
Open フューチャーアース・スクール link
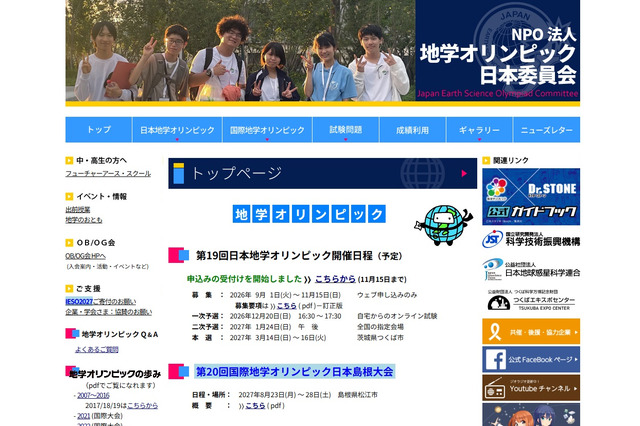point(108,173)
